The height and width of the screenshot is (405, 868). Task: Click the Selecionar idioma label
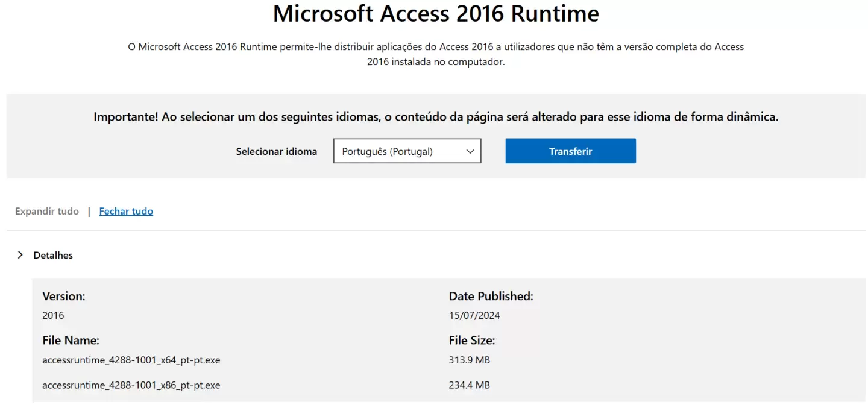point(277,151)
